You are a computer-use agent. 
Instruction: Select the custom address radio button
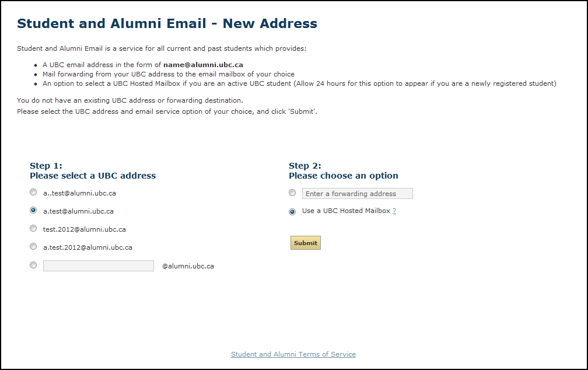pyautogui.click(x=33, y=265)
